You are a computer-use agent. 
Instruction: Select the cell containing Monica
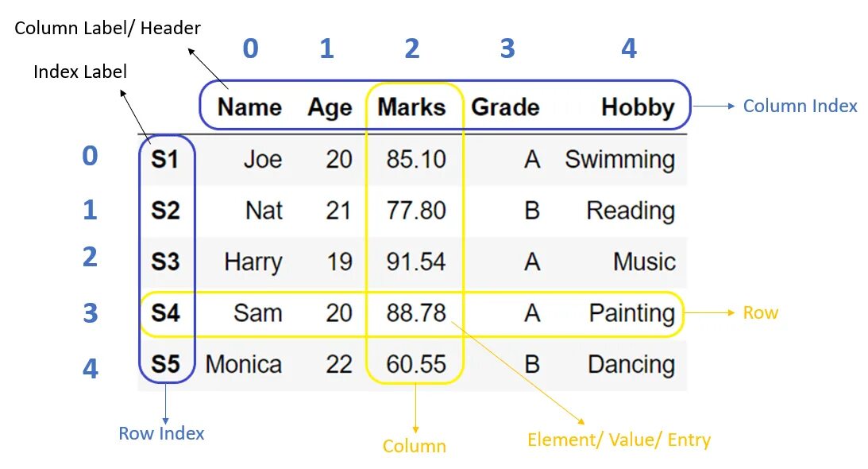pyautogui.click(x=244, y=364)
